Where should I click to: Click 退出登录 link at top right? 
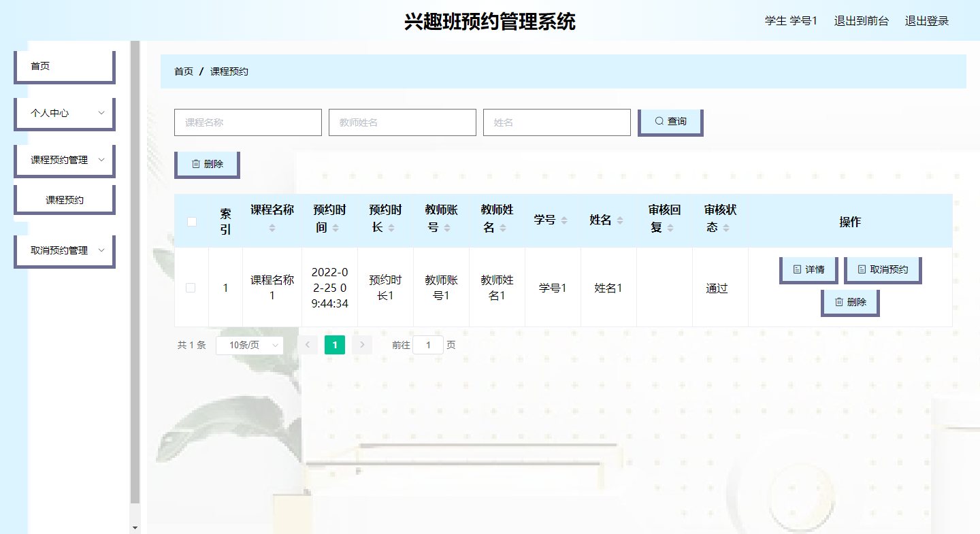pos(926,21)
